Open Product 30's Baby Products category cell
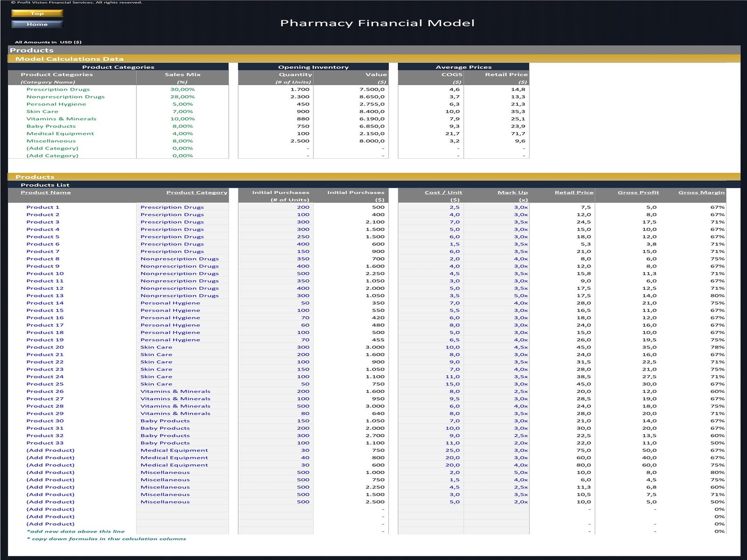Image resolution: width=747 pixels, height=560 pixels. [x=165, y=421]
